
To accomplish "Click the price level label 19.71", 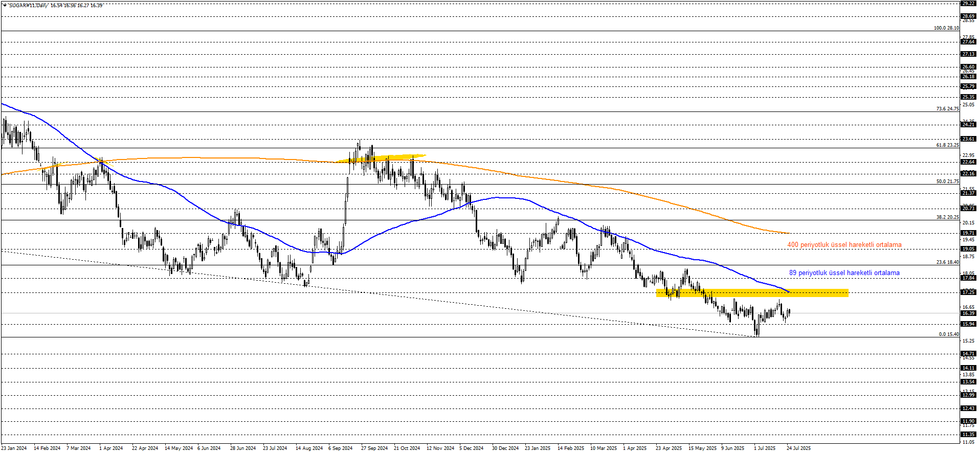I will (x=968, y=233).
